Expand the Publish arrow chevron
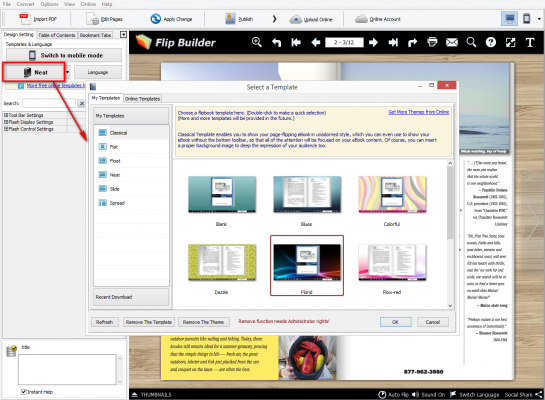This screenshot has height=400, width=545. (274, 19)
